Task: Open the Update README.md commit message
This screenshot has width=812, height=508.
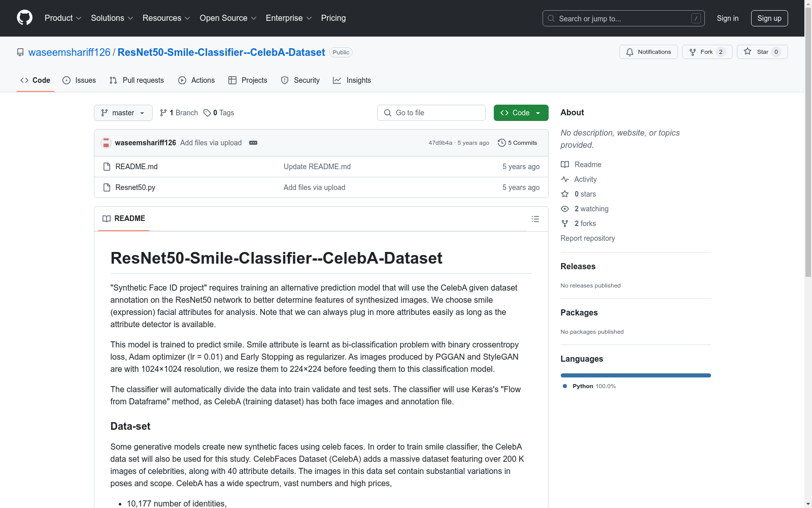Action: pos(317,167)
